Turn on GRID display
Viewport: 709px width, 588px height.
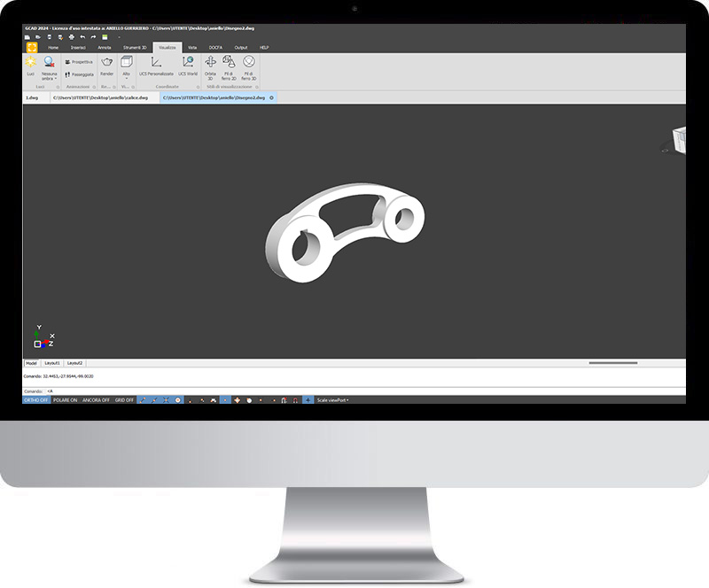point(123,401)
